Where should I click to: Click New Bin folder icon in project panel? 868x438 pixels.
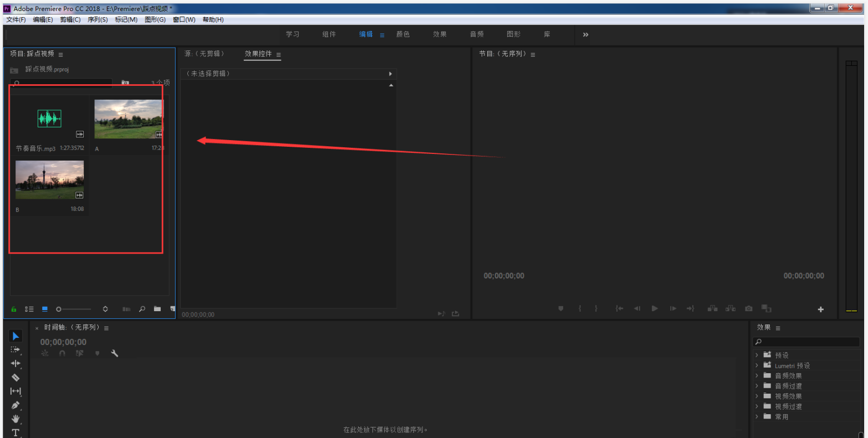click(x=157, y=309)
